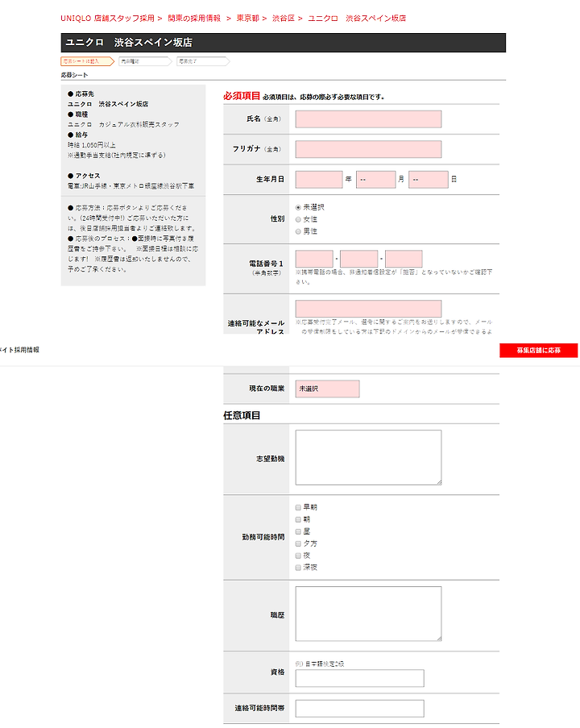580x728 pixels.
Task: Click the 時給 1,050円以上 wage text
Action: click(x=92, y=145)
